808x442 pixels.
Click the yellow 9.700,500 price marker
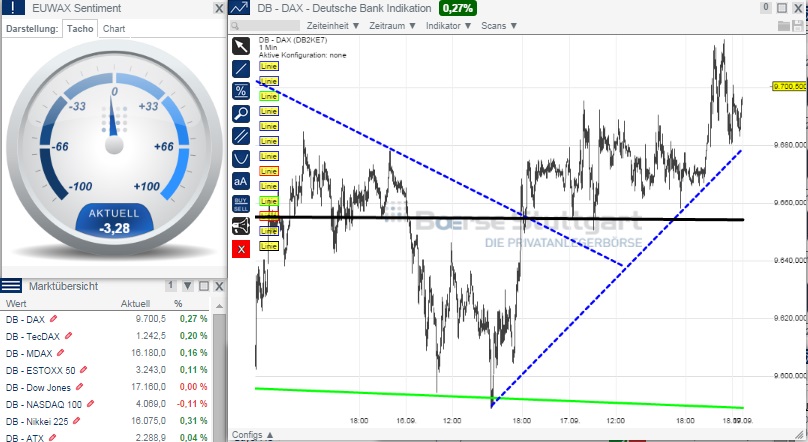(789, 86)
